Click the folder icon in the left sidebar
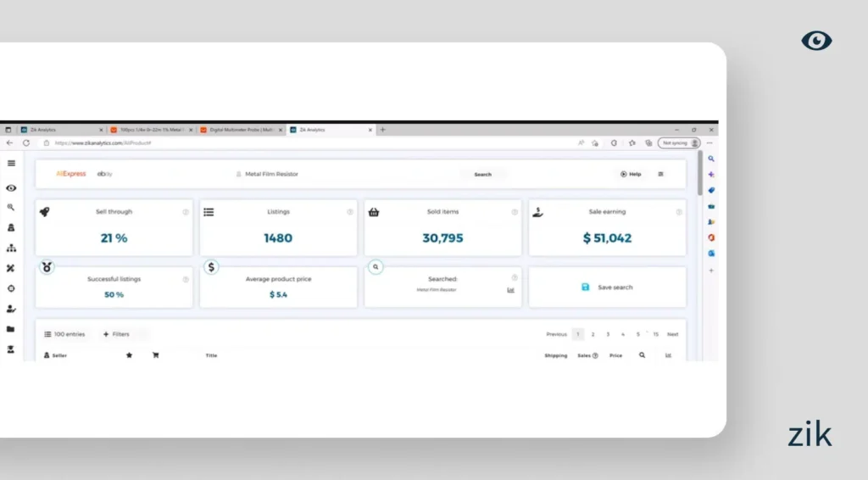868x480 pixels. [x=11, y=329]
